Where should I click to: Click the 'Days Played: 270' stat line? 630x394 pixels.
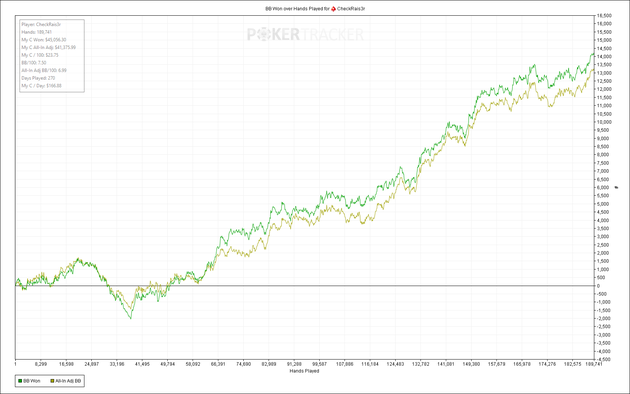[38, 78]
